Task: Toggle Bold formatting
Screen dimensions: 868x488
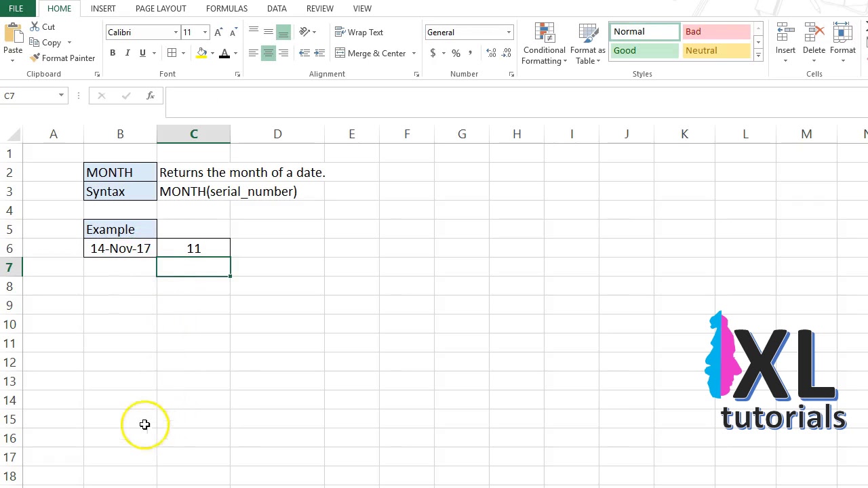Action: click(113, 53)
